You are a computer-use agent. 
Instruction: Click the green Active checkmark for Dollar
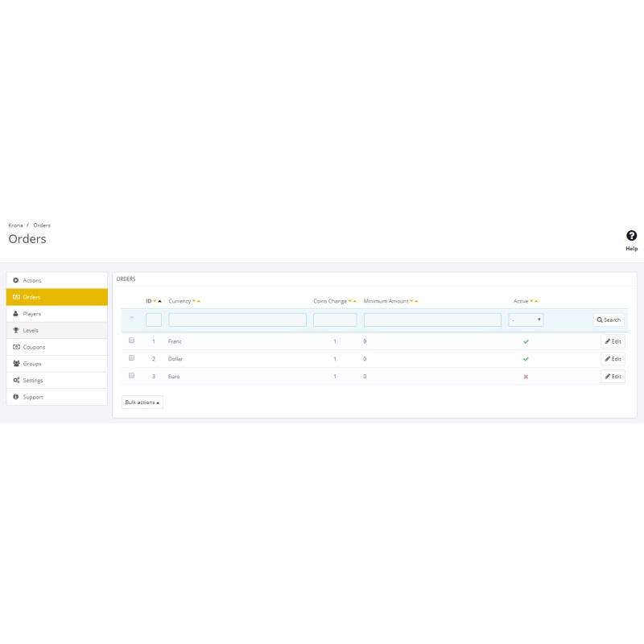tap(526, 359)
